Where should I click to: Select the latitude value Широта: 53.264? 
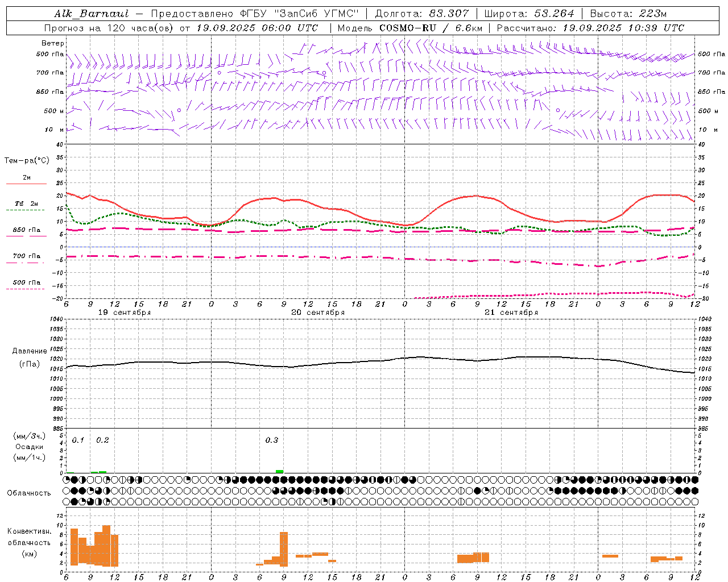pyautogui.click(x=530, y=14)
